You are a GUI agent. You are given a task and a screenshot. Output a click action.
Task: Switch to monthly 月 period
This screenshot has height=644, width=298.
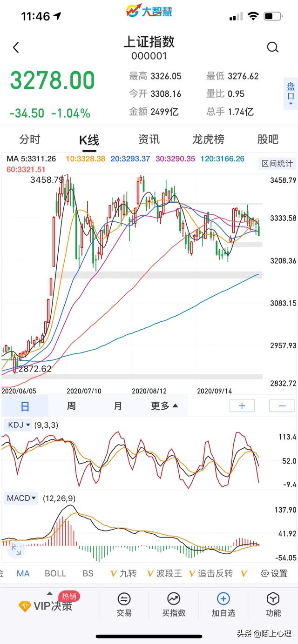[x=118, y=406]
